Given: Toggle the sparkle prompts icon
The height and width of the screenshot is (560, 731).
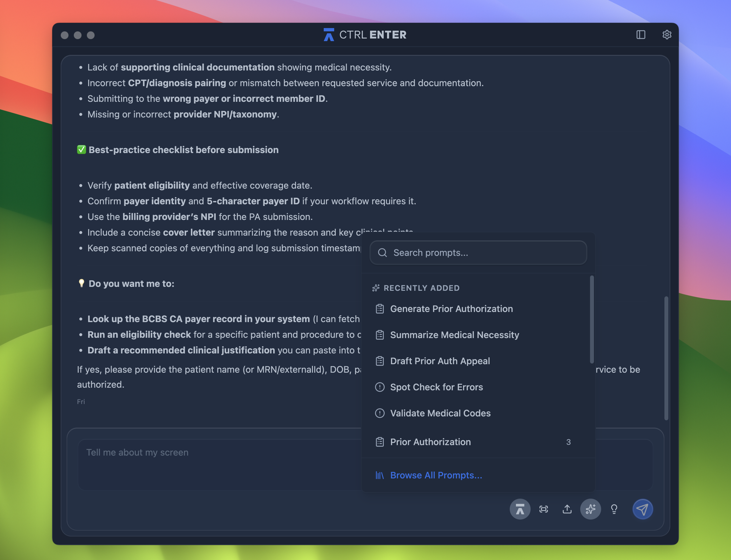Looking at the screenshot, I should tap(590, 509).
